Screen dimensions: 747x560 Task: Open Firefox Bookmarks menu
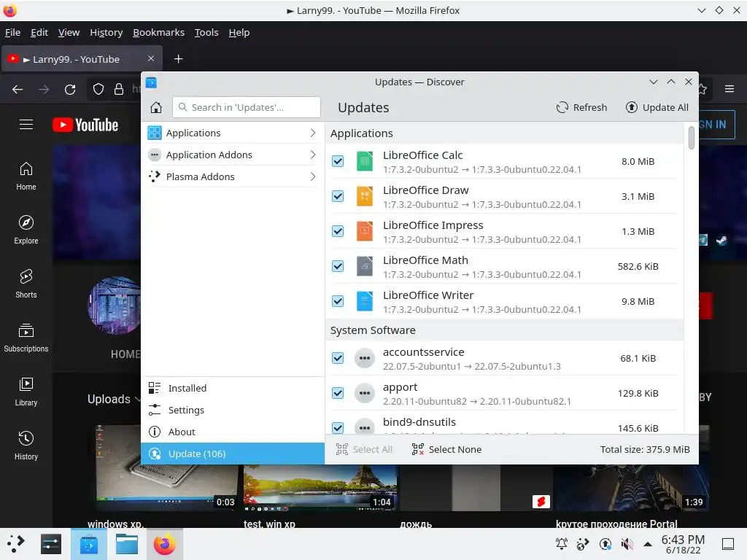coord(158,32)
